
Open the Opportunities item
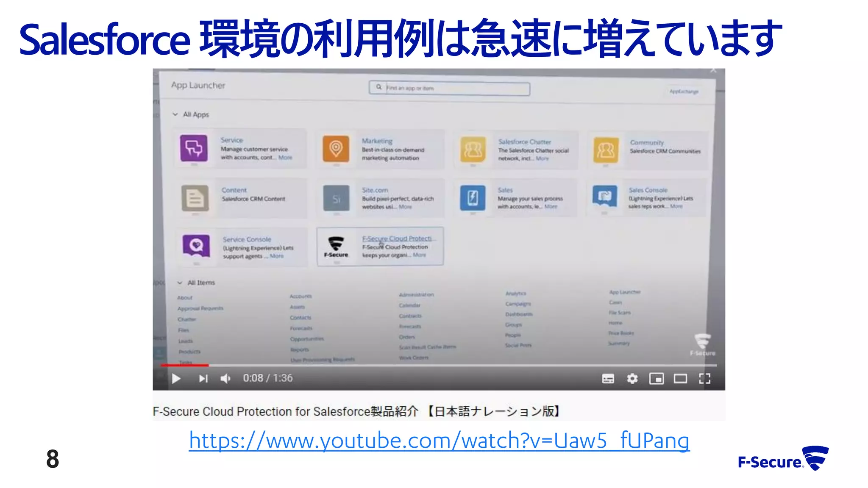(x=307, y=339)
